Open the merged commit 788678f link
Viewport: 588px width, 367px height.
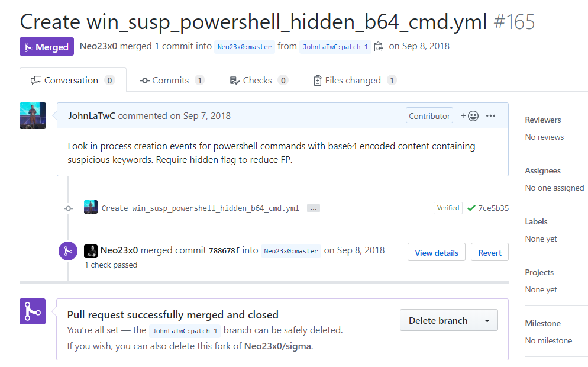click(x=224, y=250)
